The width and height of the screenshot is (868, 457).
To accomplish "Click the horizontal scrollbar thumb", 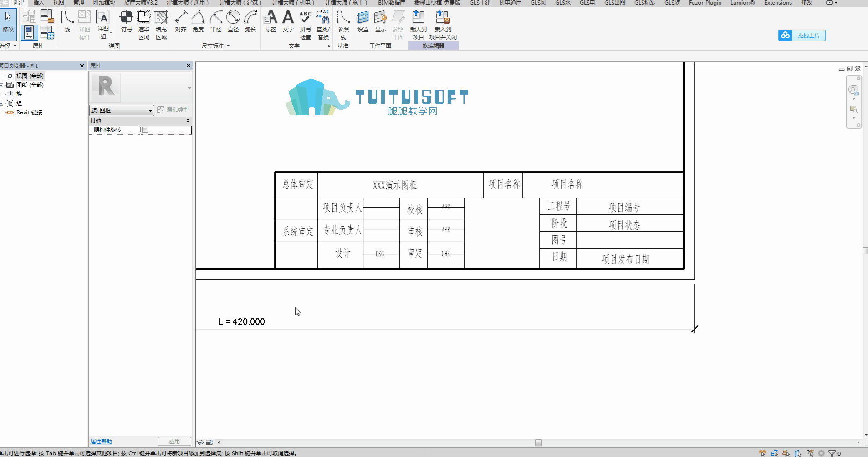I will tap(538, 442).
